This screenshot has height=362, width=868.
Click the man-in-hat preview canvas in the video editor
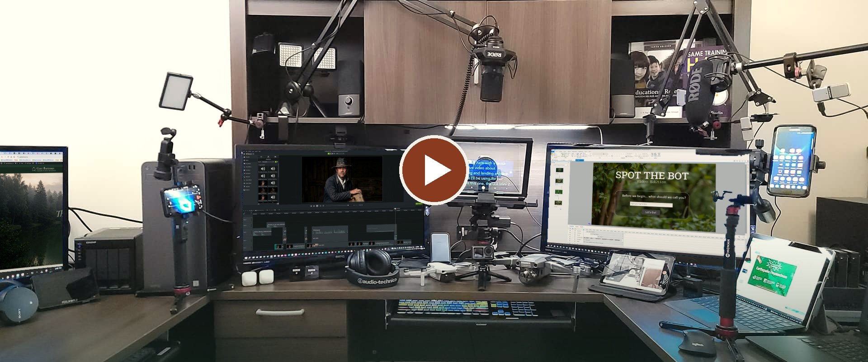pos(342,179)
